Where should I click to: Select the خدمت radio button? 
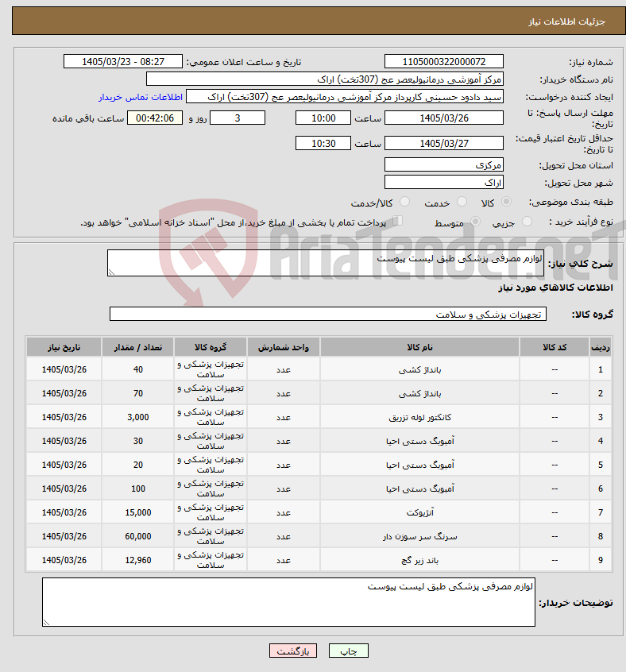pyautogui.click(x=462, y=202)
